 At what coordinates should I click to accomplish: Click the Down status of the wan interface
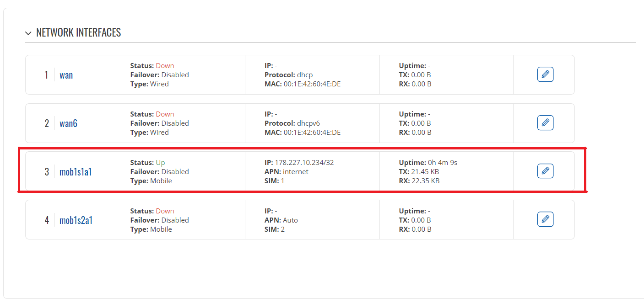[x=165, y=66]
